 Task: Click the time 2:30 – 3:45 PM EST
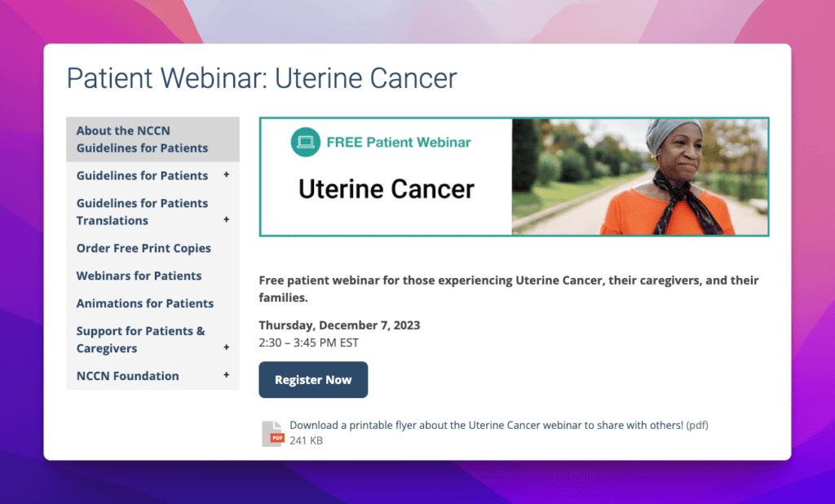click(309, 343)
